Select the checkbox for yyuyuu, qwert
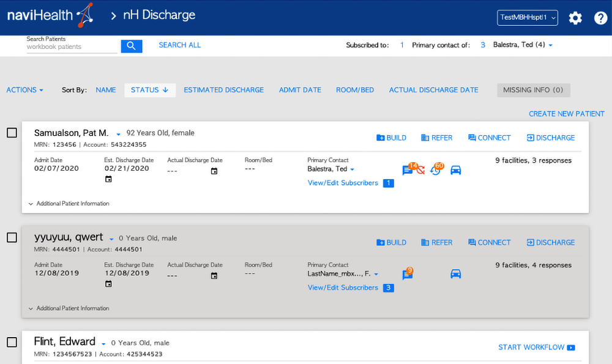This screenshot has width=612, height=364. coord(12,237)
